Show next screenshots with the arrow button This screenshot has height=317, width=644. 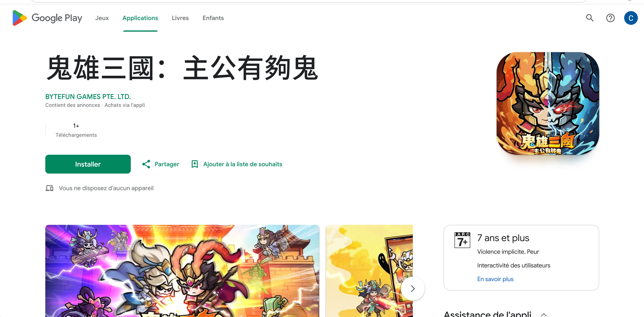(413, 288)
